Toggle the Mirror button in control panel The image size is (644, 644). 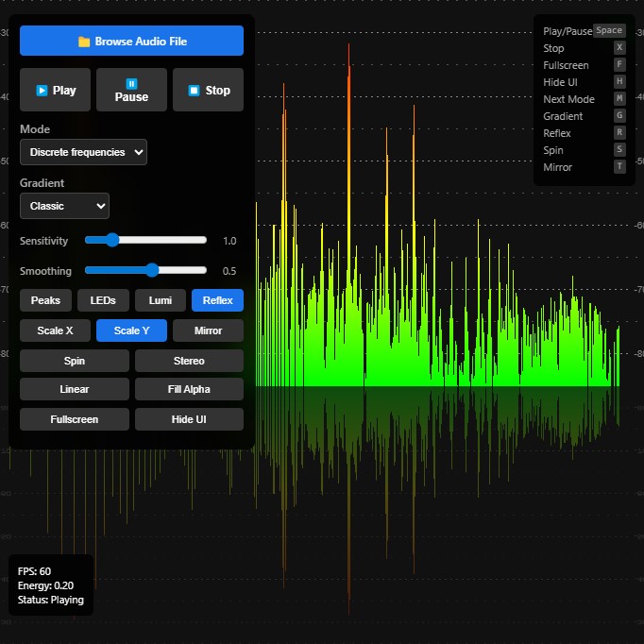pyautogui.click(x=209, y=330)
